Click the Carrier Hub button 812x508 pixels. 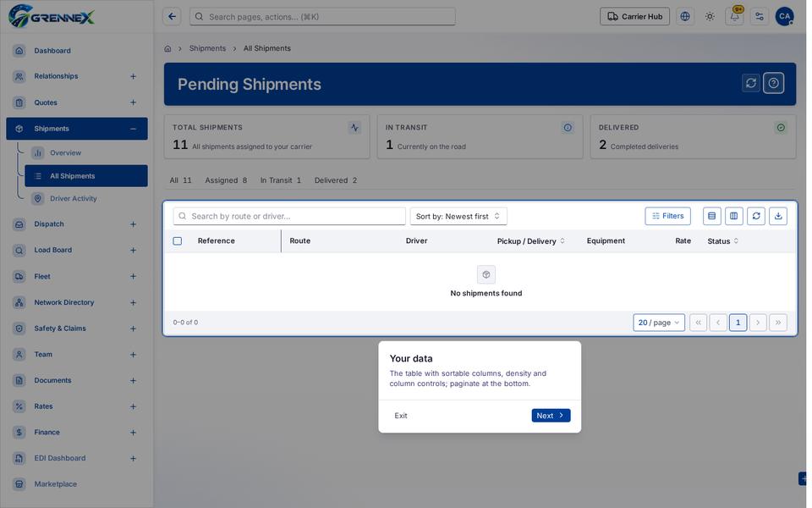tap(634, 17)
